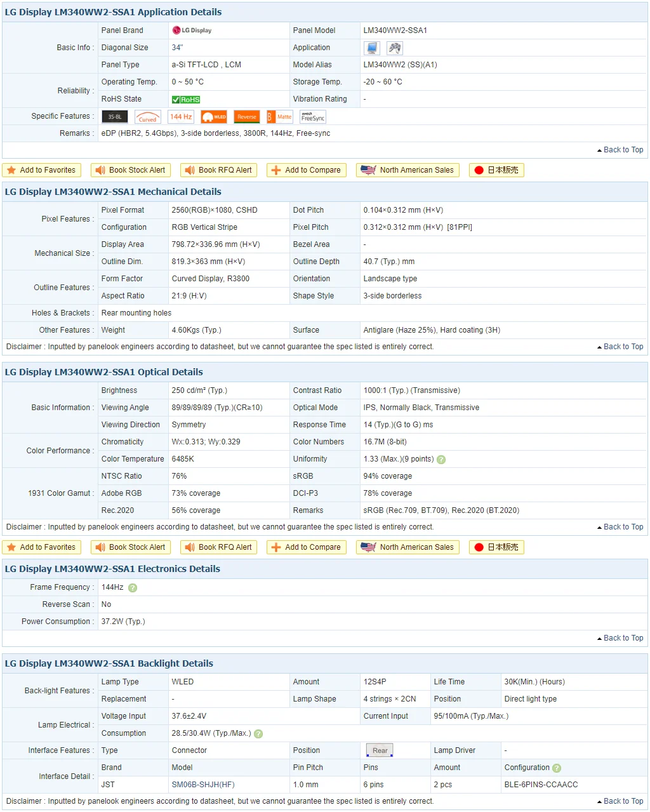
Task: Click Book Stock Alert above Electronics Details
Action: (131, 547)
